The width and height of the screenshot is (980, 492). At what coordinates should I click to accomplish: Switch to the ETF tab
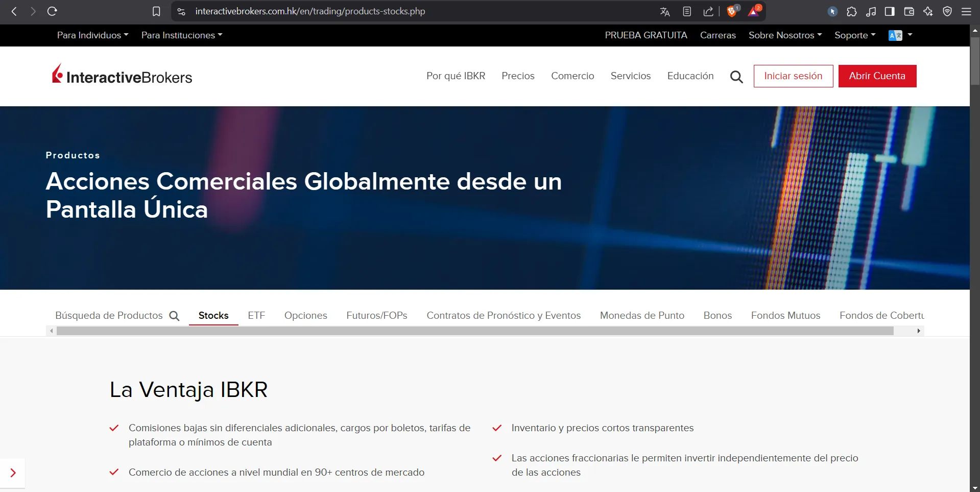(256, 316)
